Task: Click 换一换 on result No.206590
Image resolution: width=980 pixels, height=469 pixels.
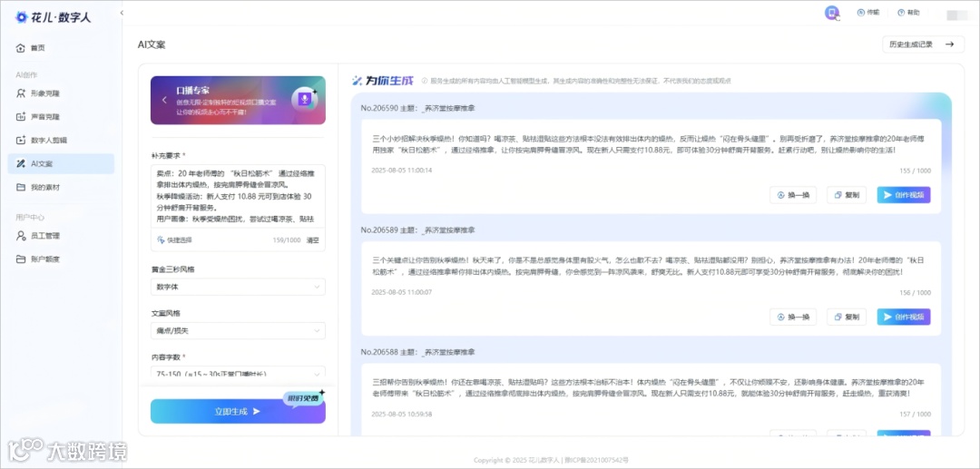Action: 793,195
